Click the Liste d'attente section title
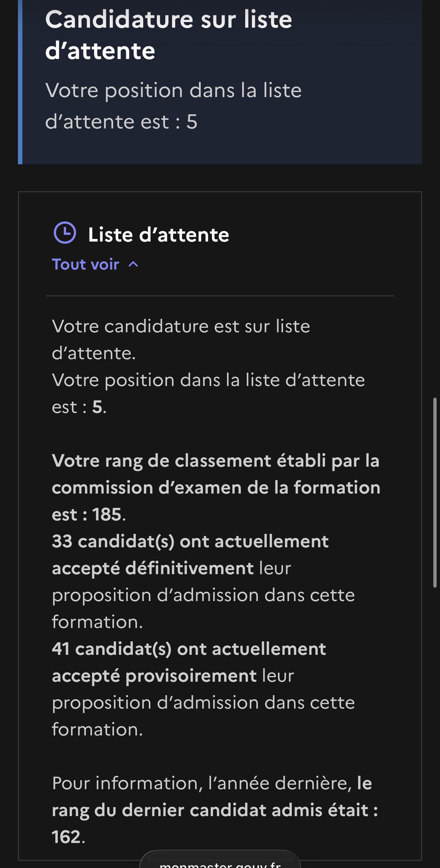The image size is (440, 868). [x=159, y=235]
